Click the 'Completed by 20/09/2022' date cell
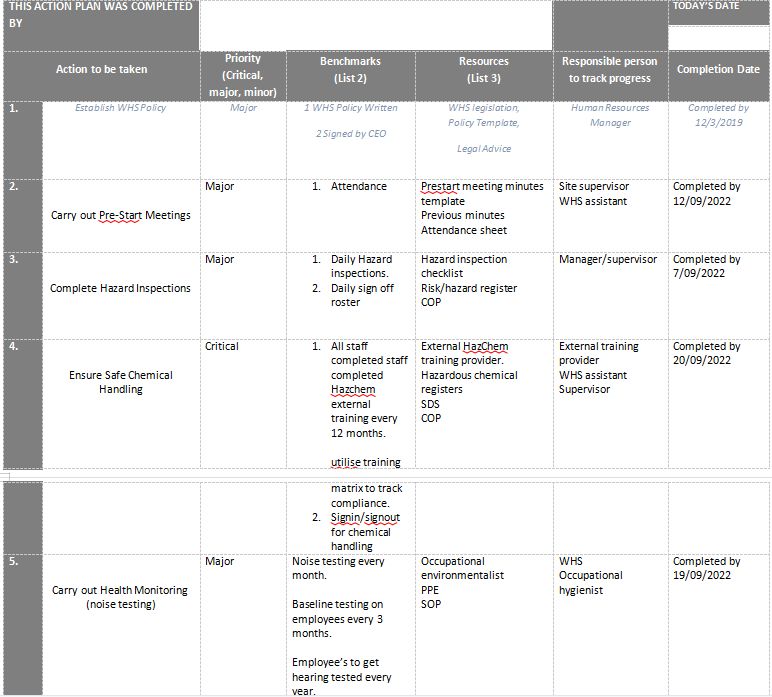 tap(706, 353)
